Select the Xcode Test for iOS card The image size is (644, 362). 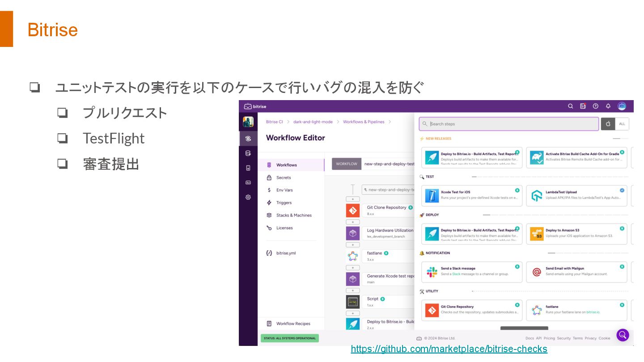[472, 196]
